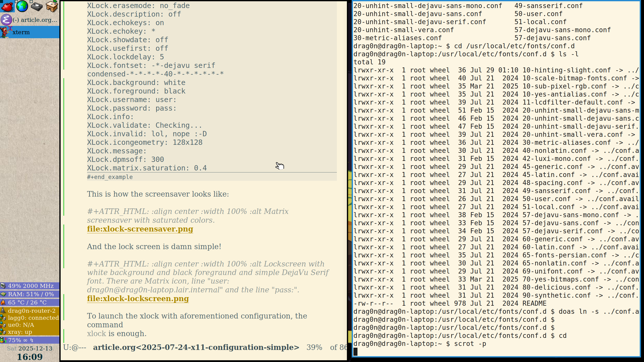Image resolution: width=644 pixels, height=362 pixels.
Task: Click the lagg0: connected network status
Action: pos(33,318)
